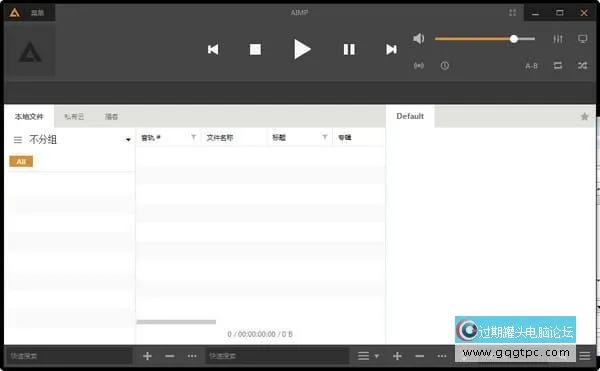Viewport: 600px width, 371px height.
Task: Click the album art placeholder
Action: tap(30, 52)
